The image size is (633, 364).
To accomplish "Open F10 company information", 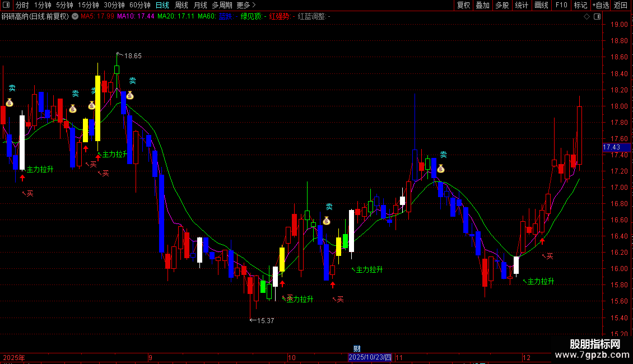I will coord(561,5).
